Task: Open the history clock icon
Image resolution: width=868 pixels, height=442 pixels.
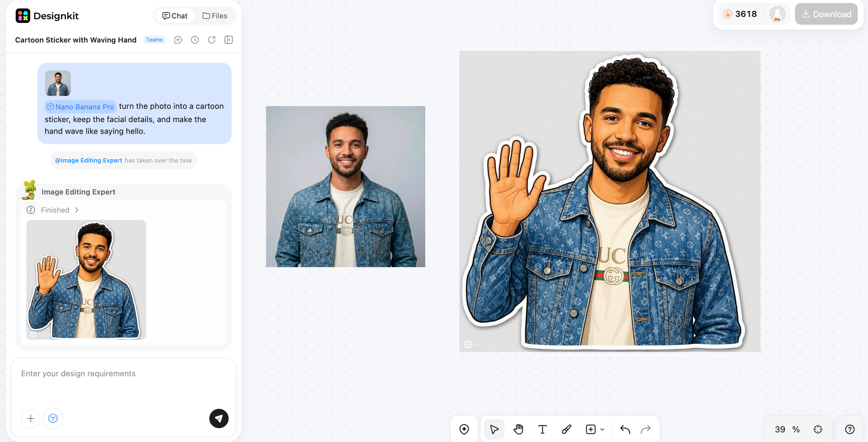Action: point(195,40)
